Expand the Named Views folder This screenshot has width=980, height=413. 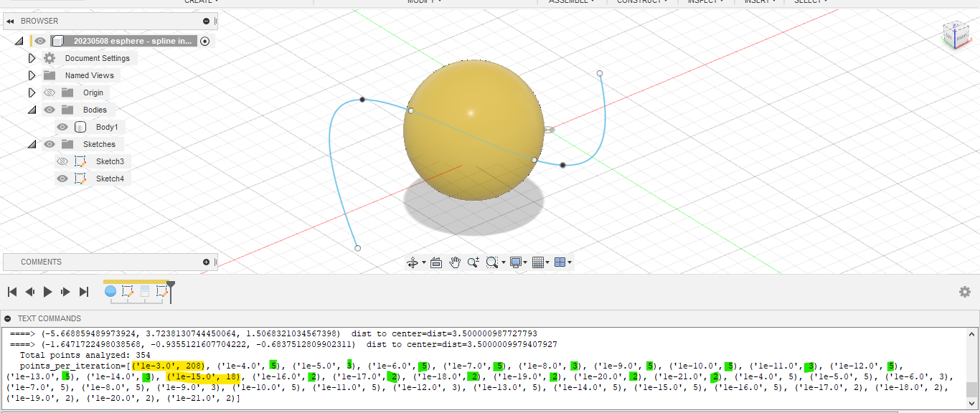tap(32, 75)
